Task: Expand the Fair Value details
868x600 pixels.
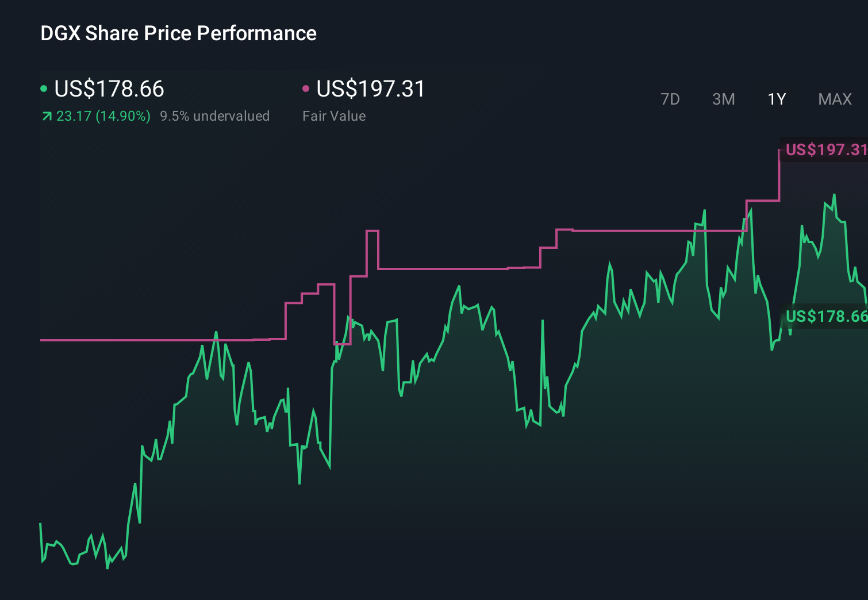Action: coord(334,116)
